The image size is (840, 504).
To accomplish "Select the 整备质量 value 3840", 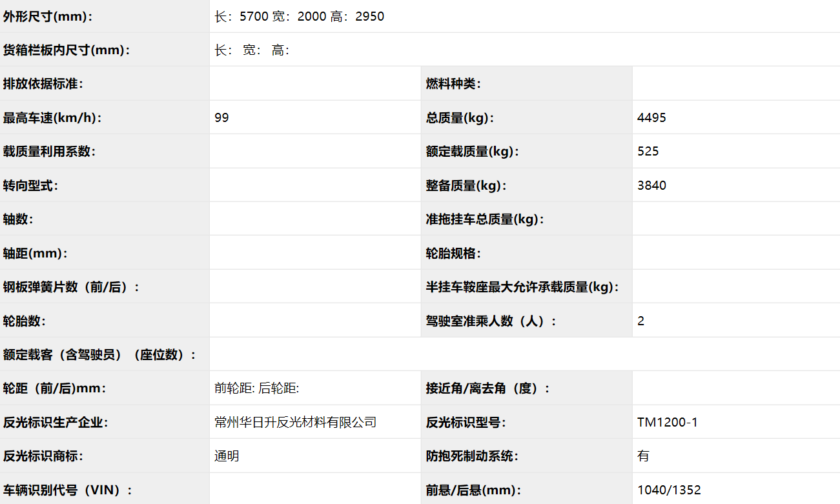I will [651, 186].
